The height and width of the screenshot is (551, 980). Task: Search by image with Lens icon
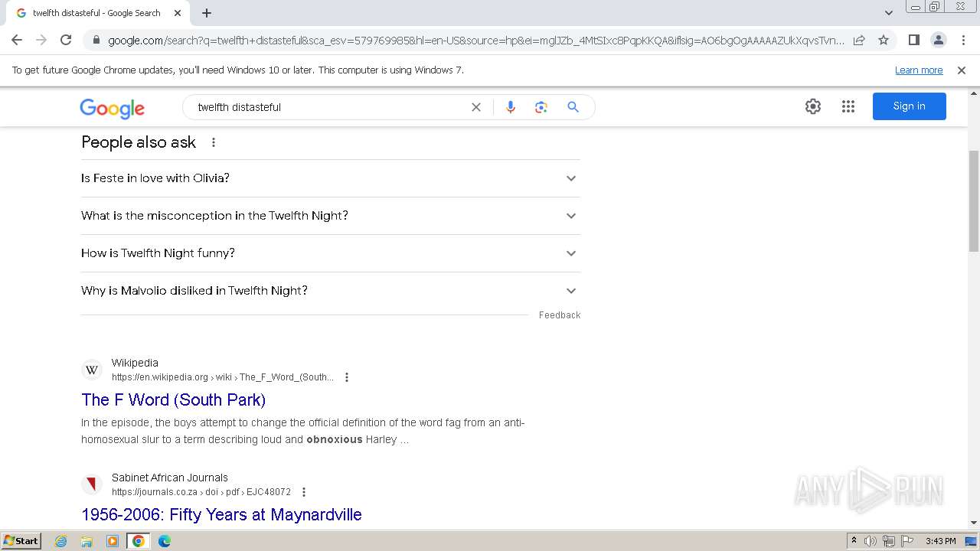(541, 107)
